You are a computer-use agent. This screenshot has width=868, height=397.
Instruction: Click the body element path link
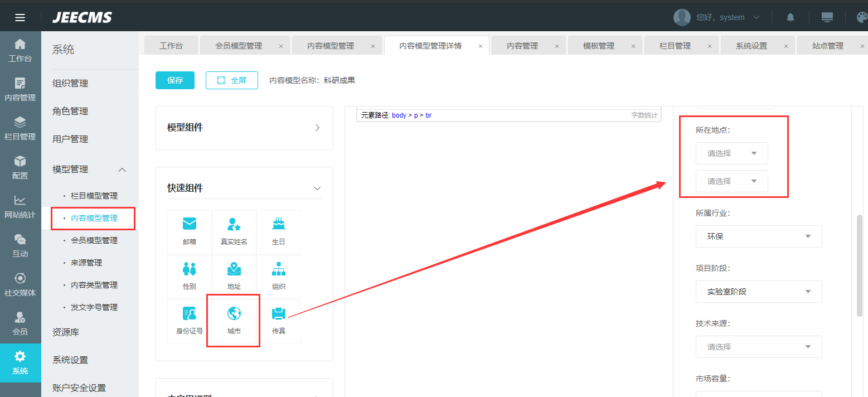tap(399, 115)
